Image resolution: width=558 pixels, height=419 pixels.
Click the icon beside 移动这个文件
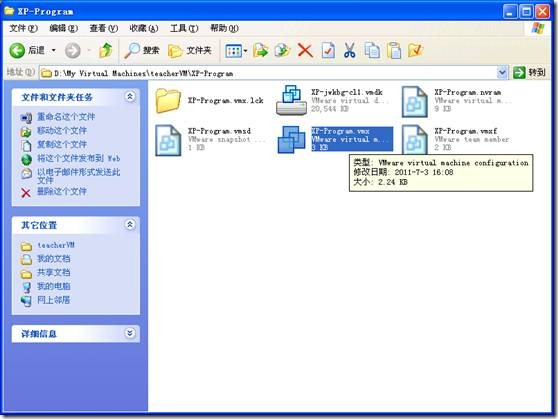26,131
